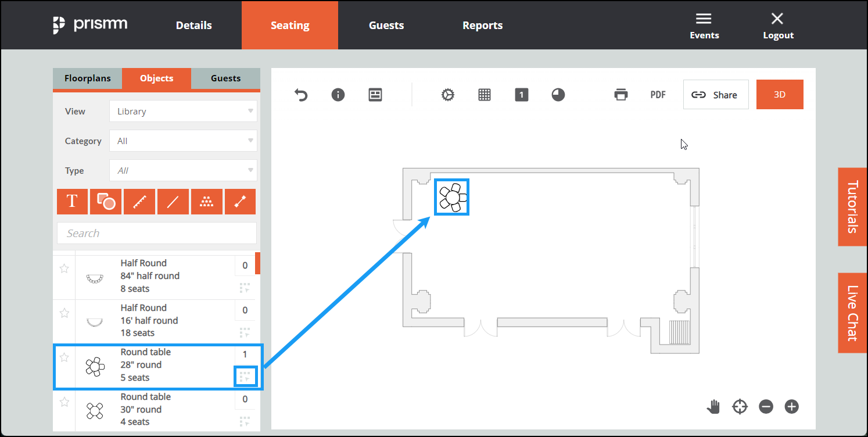Click the print icon
The height and width of the screenshot is (437, 868).
(621, 95)
